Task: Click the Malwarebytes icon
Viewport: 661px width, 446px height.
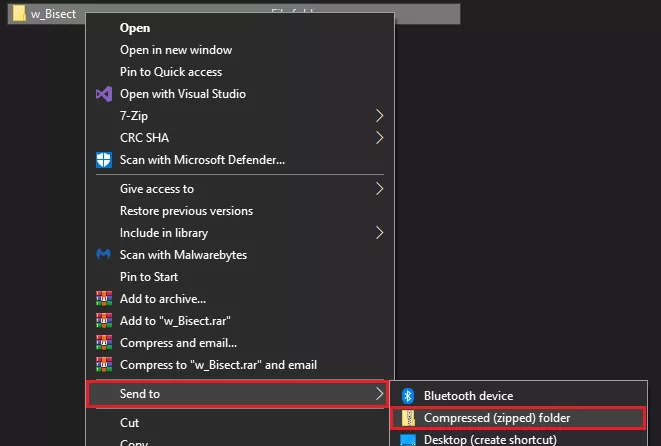Action: tap(102, 255)
